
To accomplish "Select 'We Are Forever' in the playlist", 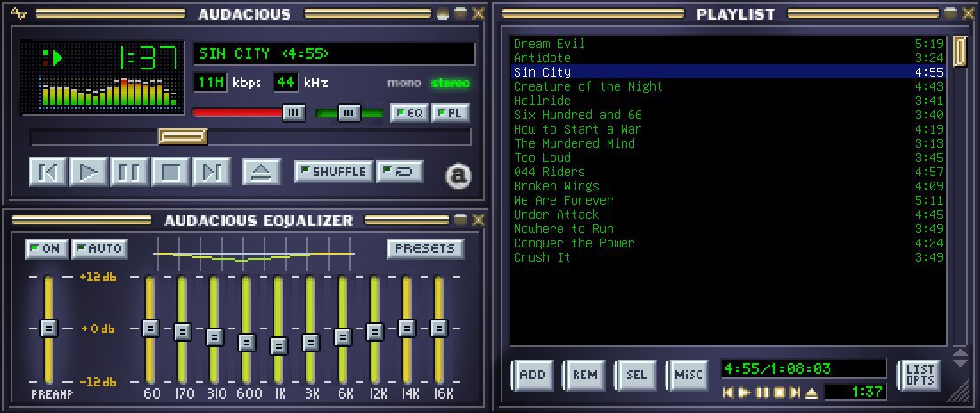I will (729, 200).
